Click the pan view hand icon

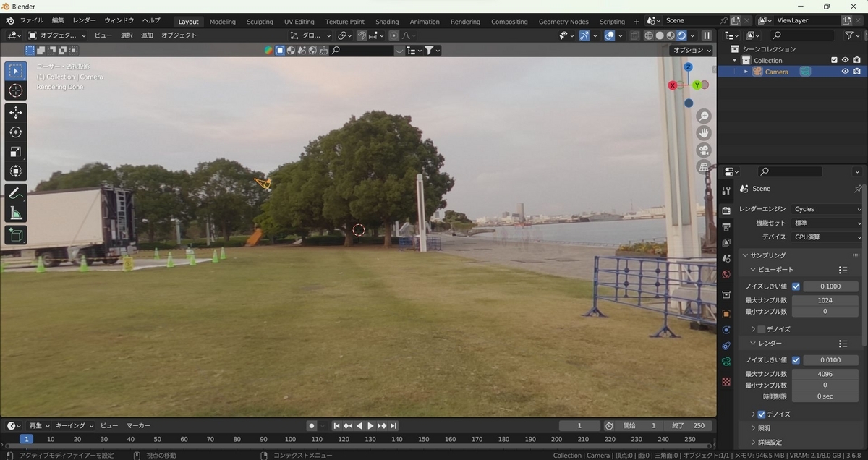pyautogui.click(x=704, y=133)
